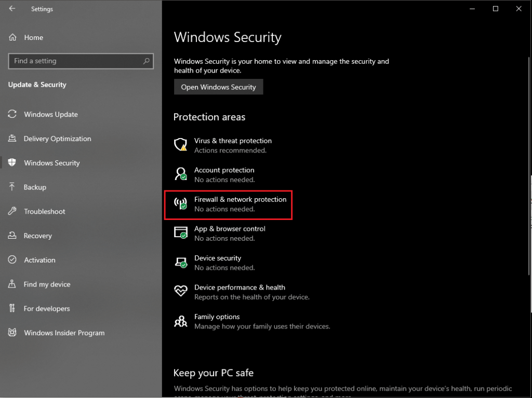Click the 'Keep your PC safe' heading

(x=214, y=373)
